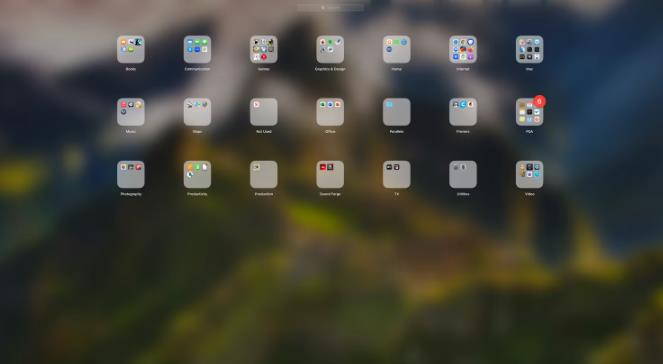Open the Productivity folder
This screenshot has width=663, height=364.
pos(197,175)
